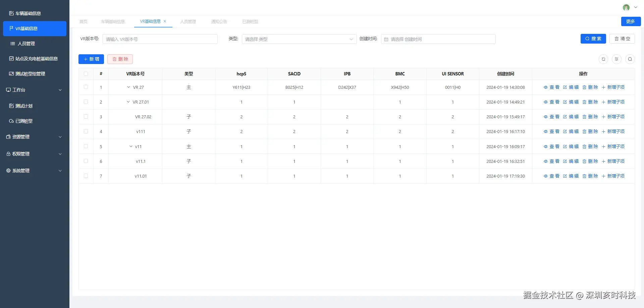The width and height of the screenshot is (644, 308).
Task: Open 车辆基础信息 in sidebar
Action: pyautogui.click(x=35, y=13)
